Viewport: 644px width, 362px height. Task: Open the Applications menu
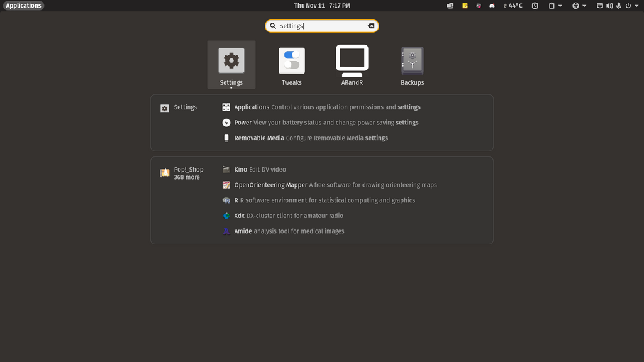[23, 6]
